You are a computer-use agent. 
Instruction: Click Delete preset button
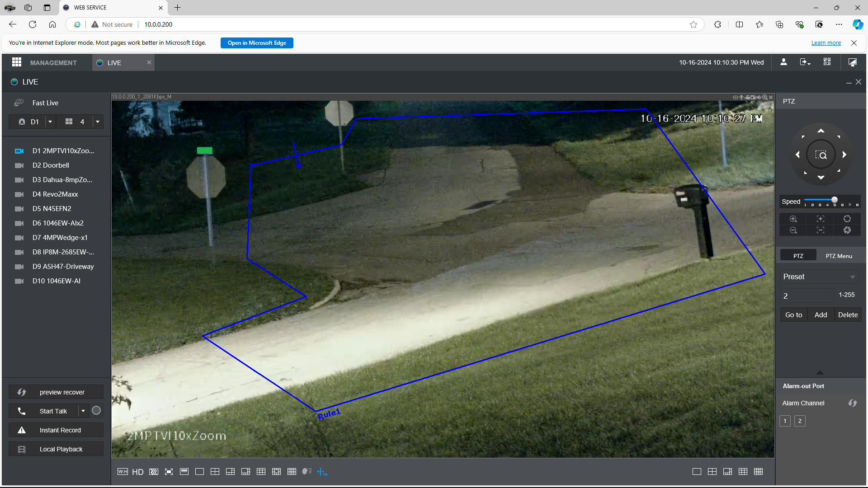click(x=848, y=315)
